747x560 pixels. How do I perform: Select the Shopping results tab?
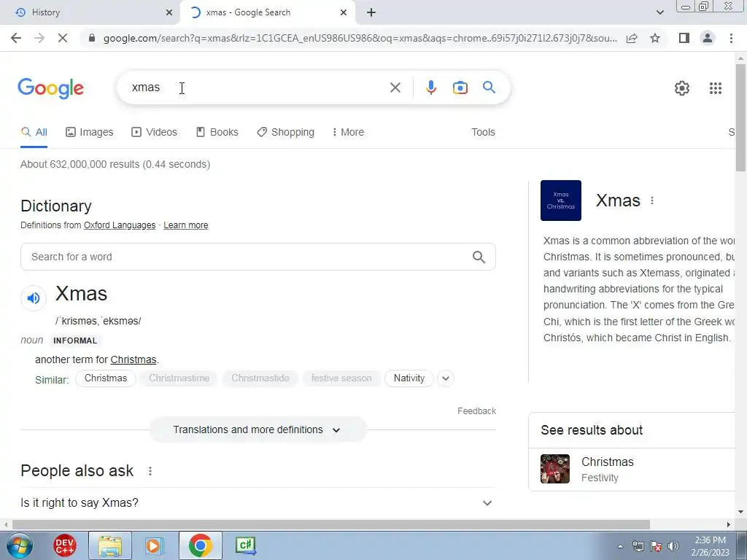coord(285,133)
